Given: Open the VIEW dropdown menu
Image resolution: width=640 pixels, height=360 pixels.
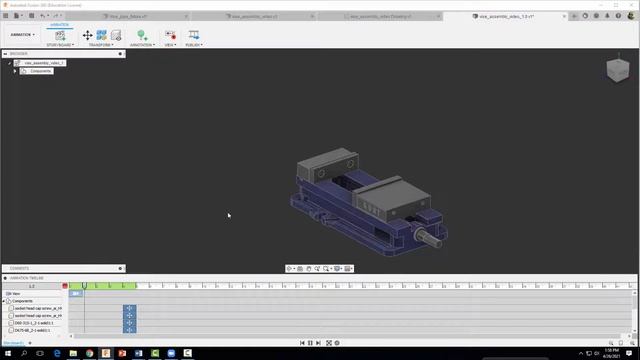Looking at the screenshot, I should pos(171,45).
